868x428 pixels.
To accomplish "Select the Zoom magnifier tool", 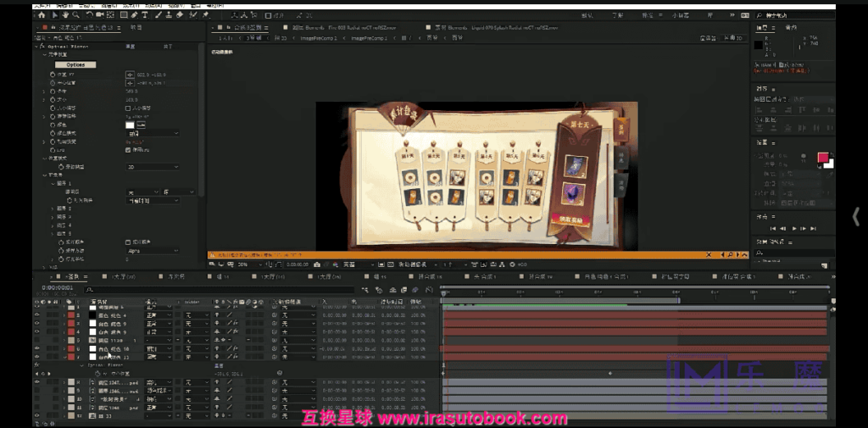I will click(75, 15).
